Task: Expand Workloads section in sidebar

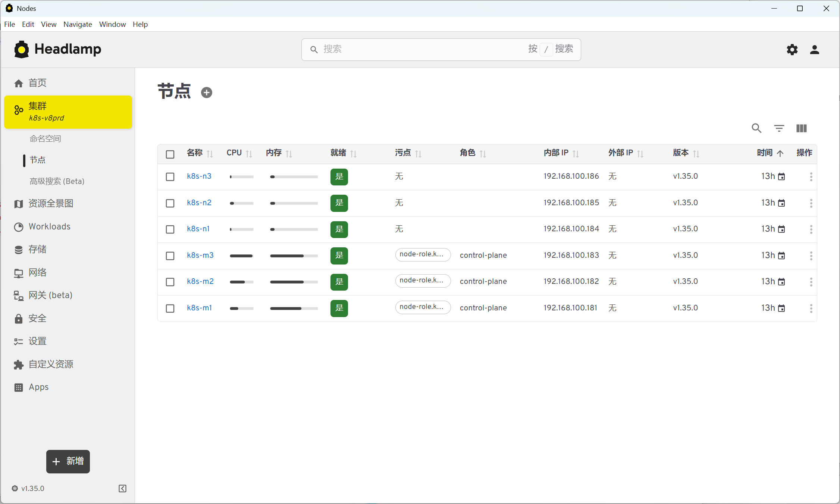Action: (49, 227)
